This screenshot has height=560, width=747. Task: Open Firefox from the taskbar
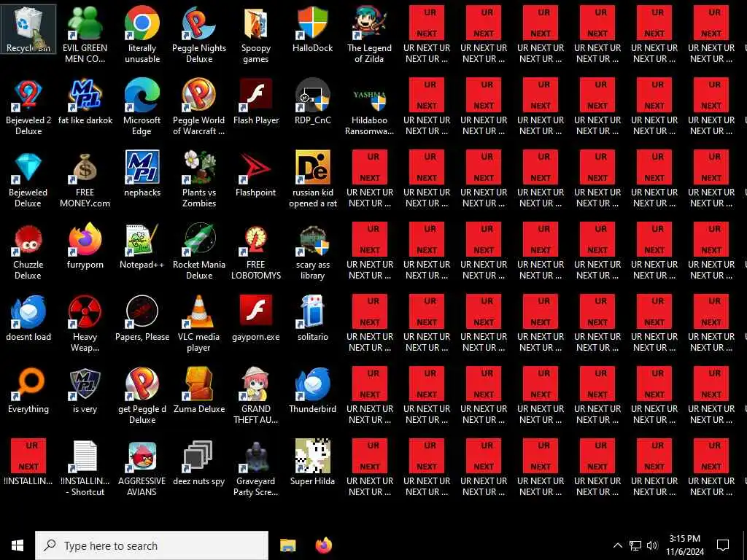324,545
